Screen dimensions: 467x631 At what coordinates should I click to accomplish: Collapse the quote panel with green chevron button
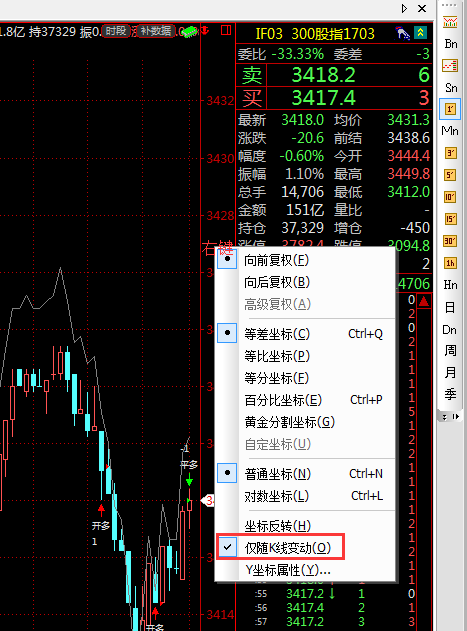420,33
